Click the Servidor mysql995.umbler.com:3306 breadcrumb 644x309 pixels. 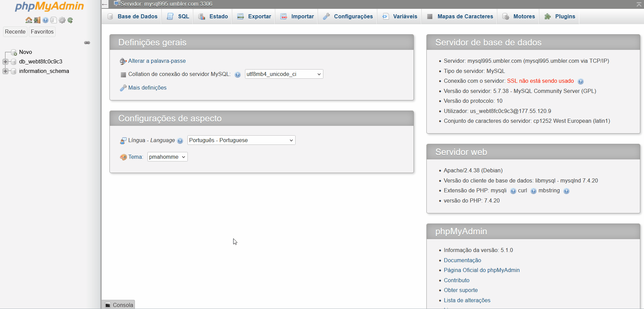click(166, 4)
